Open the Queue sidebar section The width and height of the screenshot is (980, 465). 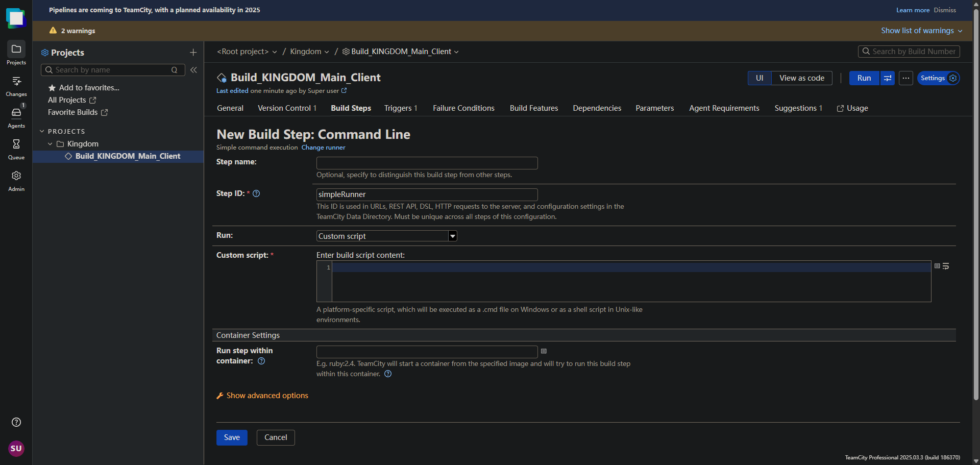tap(16, 149)
